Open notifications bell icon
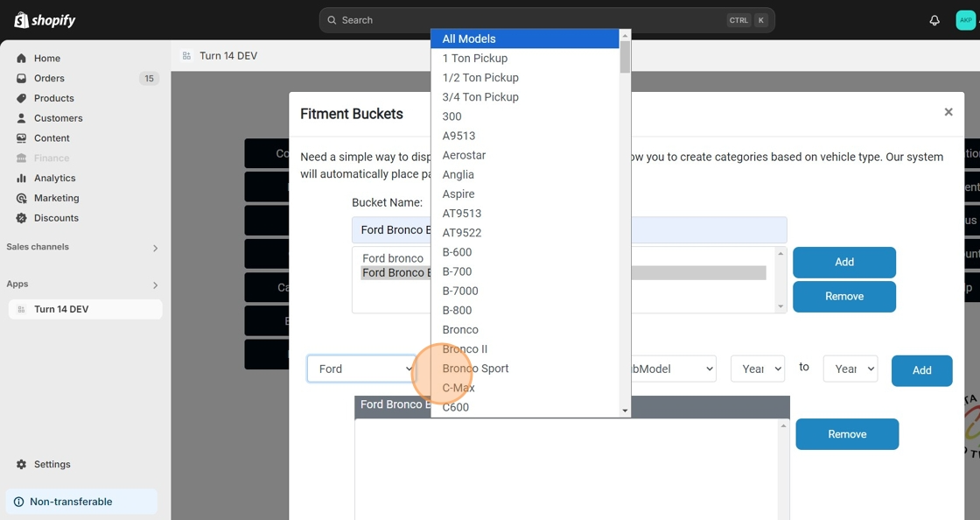The width and height of the screenshot is (980, 520). [x=934, y=20]
